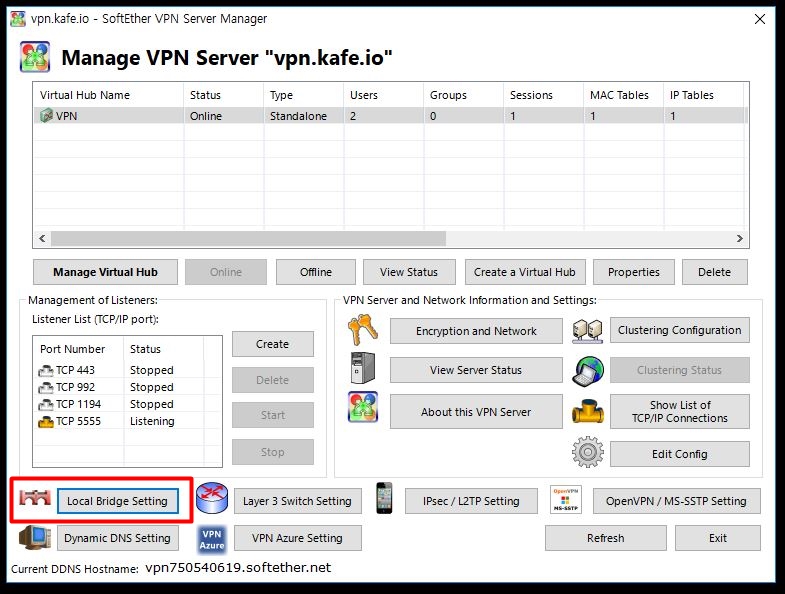Click the Exit button
The width and height of the screenshot is (785, 594).
718,538
